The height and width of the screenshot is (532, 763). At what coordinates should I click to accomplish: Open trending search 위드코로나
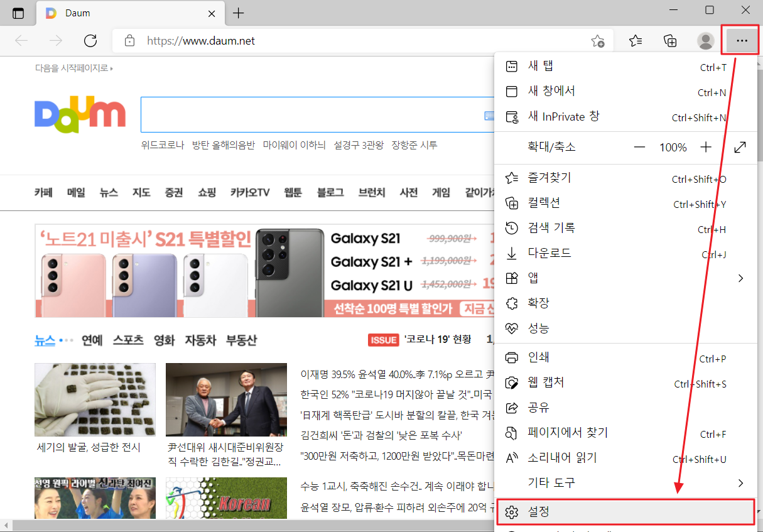163,145
